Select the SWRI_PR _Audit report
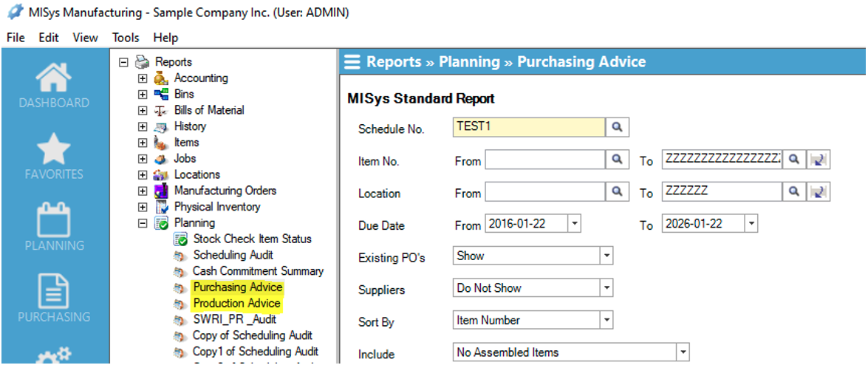868x365 pixels. [234, 320]
